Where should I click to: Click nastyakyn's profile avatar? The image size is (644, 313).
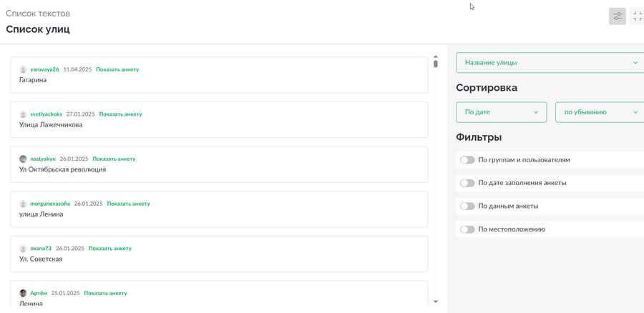coord(23,159)
